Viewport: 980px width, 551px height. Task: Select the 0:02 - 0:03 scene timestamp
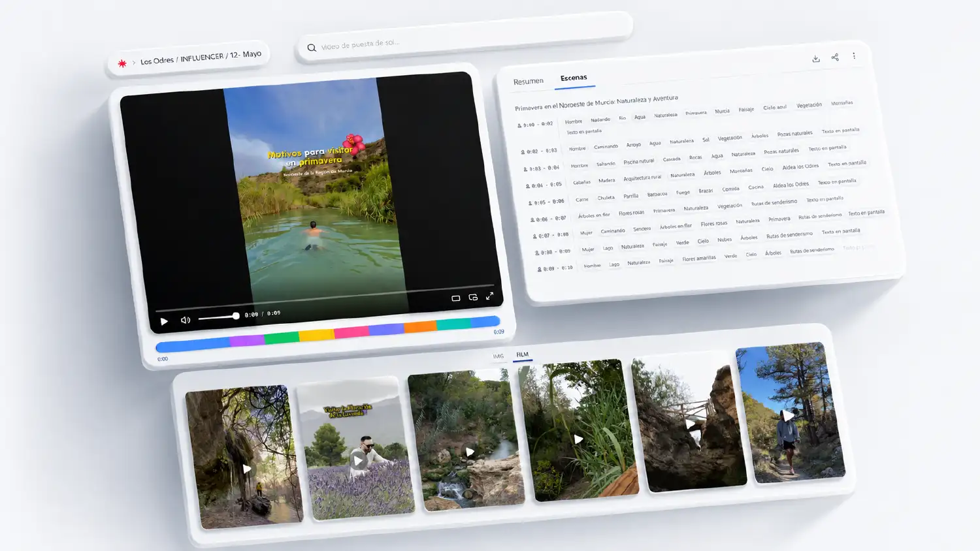tap(539, 151)
